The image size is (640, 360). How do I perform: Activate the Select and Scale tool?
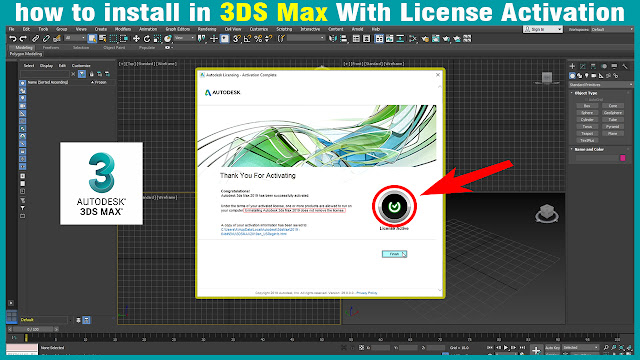click(158, 39)
